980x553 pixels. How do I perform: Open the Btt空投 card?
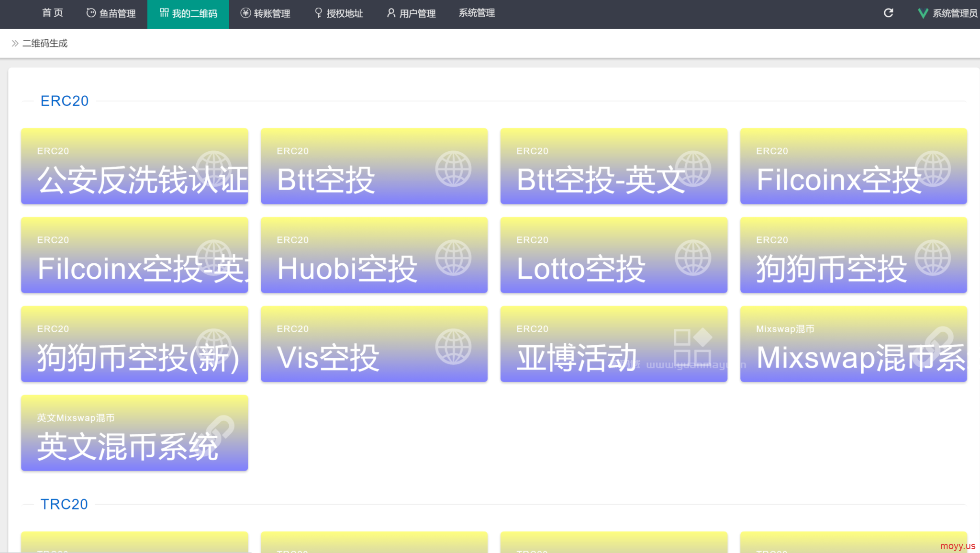pos(374,166)
